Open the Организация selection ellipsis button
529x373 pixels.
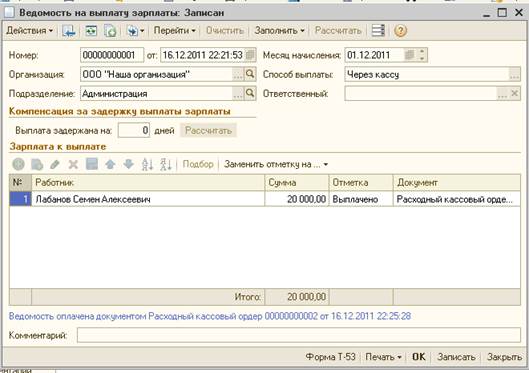[x=238, y=75]
